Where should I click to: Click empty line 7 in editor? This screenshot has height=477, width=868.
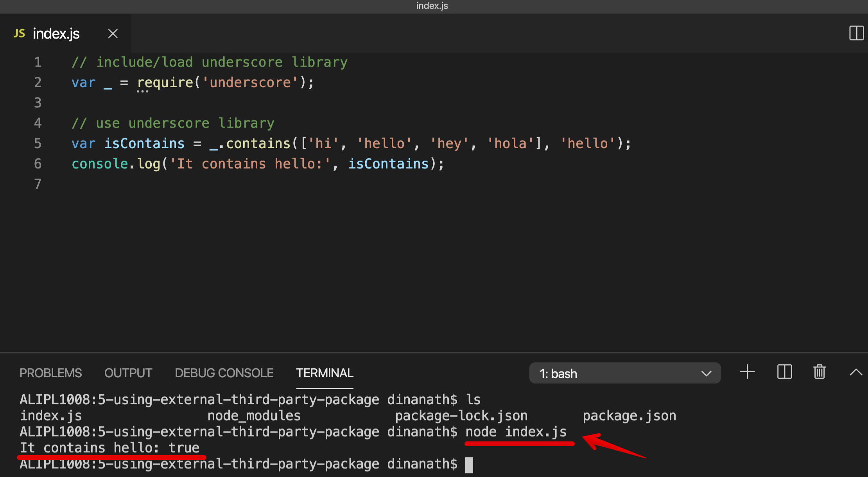(235, 184)
